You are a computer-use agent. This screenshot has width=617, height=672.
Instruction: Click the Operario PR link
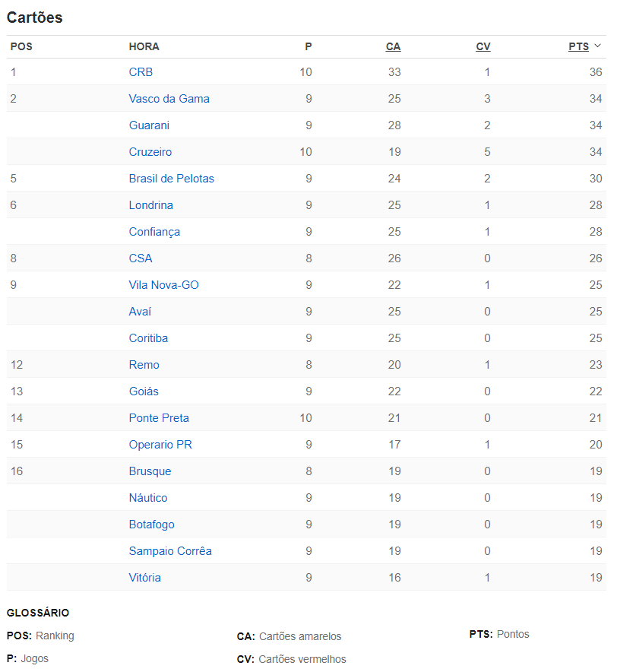pyautogui.click(x=160, y=445)
